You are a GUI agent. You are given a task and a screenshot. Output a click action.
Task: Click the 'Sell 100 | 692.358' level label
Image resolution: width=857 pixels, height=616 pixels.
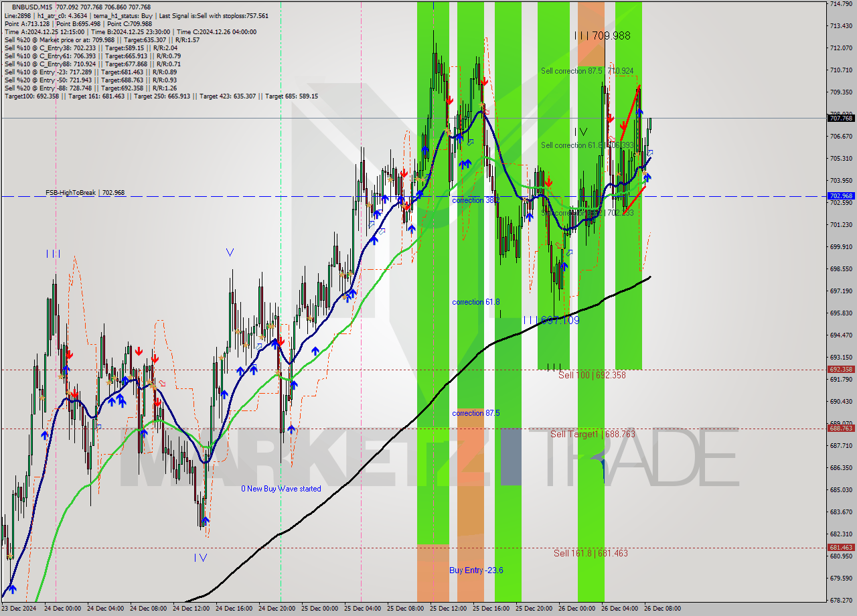pos(593,375)
